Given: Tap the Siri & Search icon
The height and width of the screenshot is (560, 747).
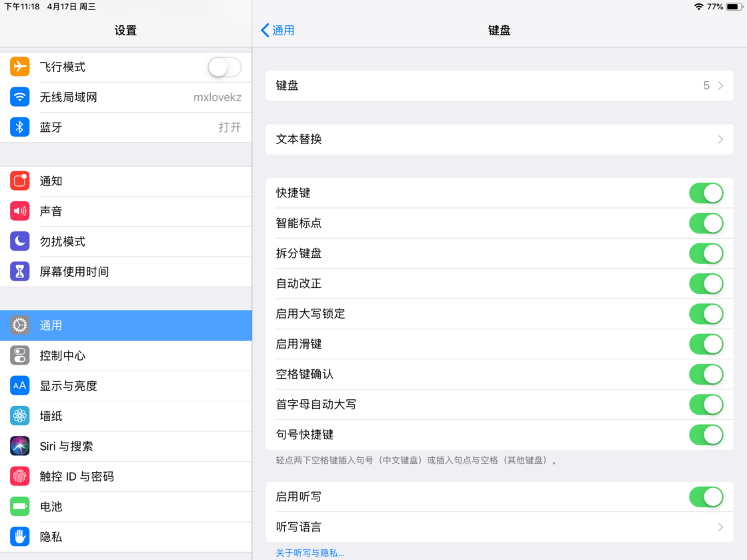Looking at the screenshot, I should click(x=19, y=446).
